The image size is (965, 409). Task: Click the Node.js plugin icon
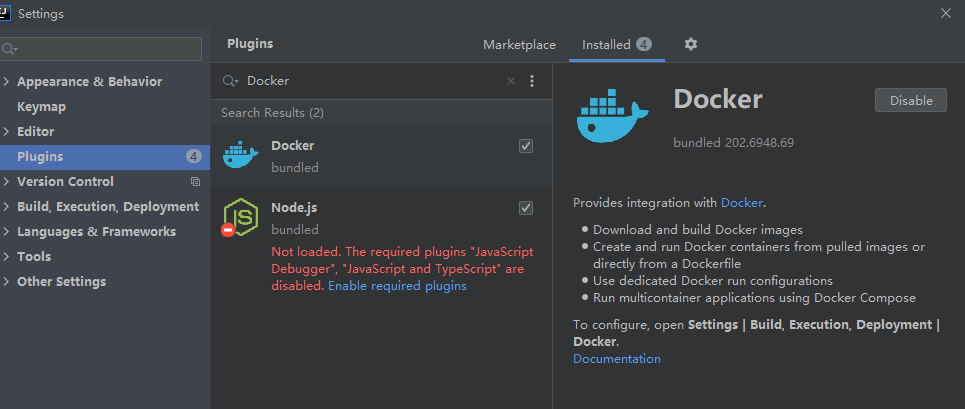coord(240,216)
